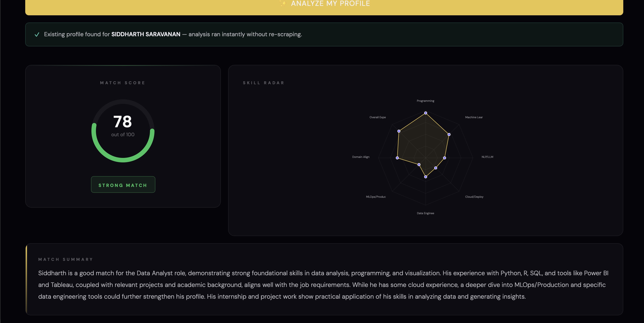Click the NLP/LLM axis label
The width and height of the screenshot is (644, 323).
pos(487,157)
